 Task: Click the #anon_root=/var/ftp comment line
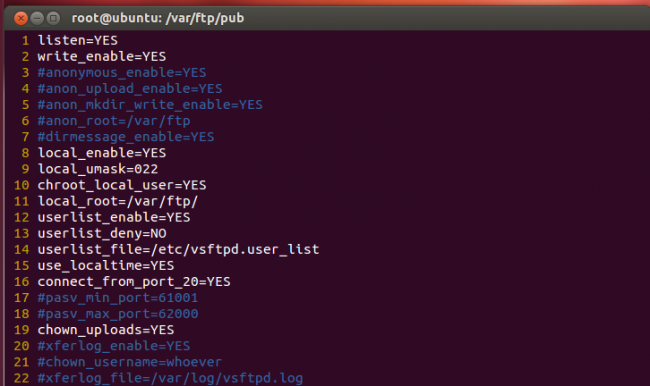114,121
